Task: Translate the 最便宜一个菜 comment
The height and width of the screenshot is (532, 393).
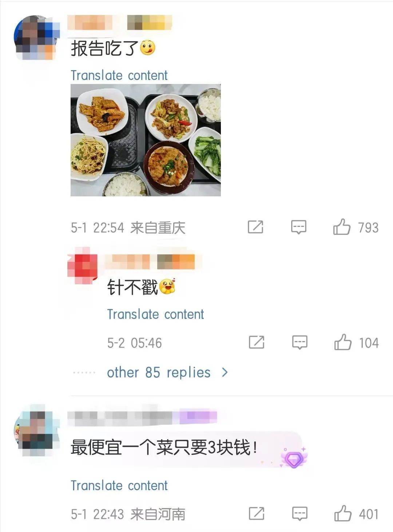Action: coord(119,485)
